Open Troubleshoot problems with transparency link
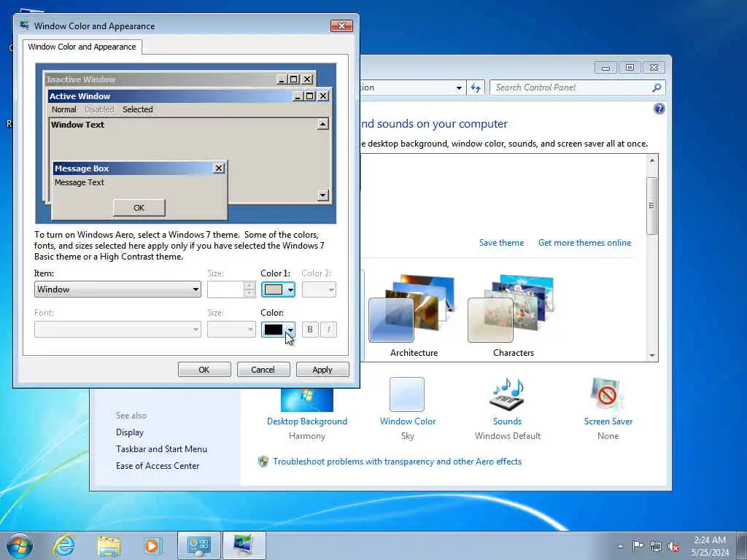 tap(397, 462)
